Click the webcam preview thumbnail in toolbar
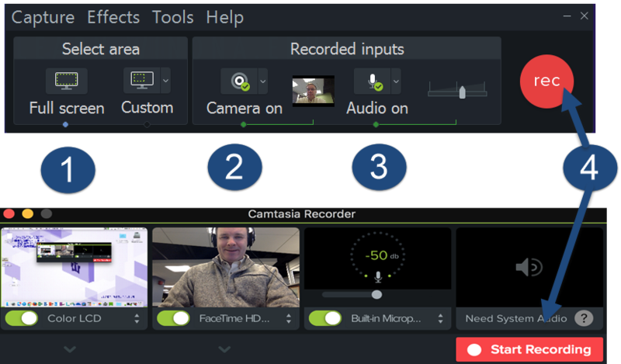The width and height of the screenshot is (621, 364). click(x=313, y=91)
